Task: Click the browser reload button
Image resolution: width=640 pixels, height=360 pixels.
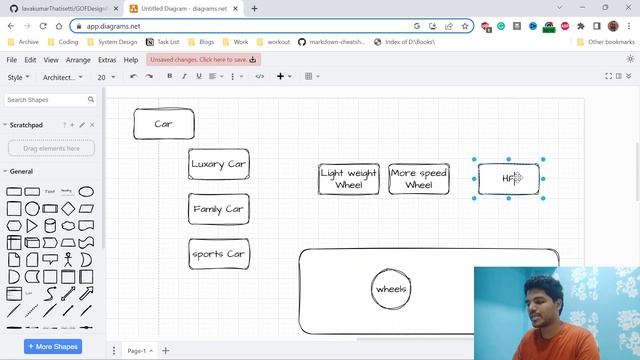Action: (x=43, y=26)
